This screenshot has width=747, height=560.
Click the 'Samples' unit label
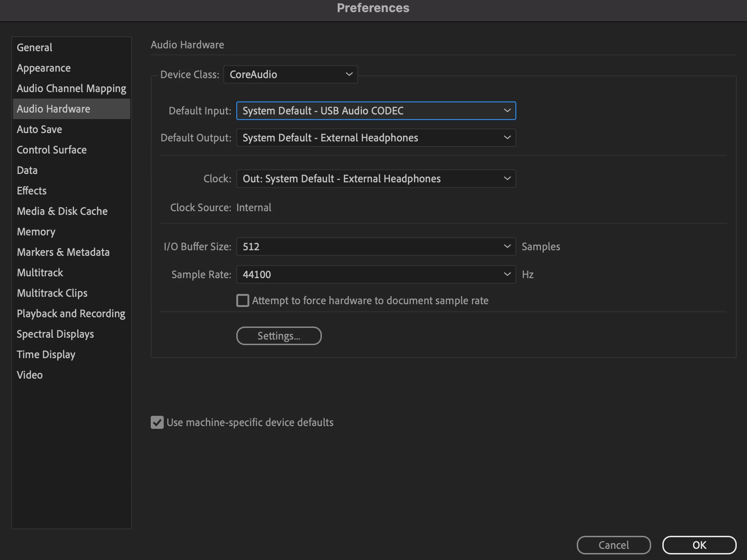pyautogui.click(x=541, y=247)
